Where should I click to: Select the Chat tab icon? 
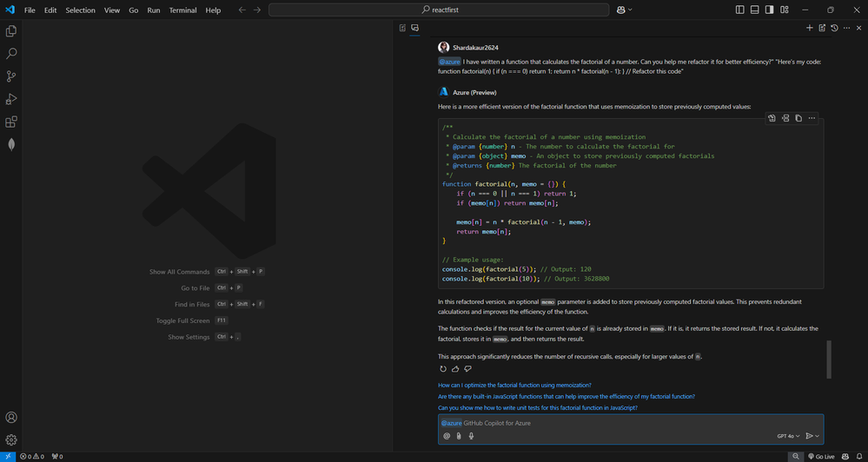[x=414, y=28]
